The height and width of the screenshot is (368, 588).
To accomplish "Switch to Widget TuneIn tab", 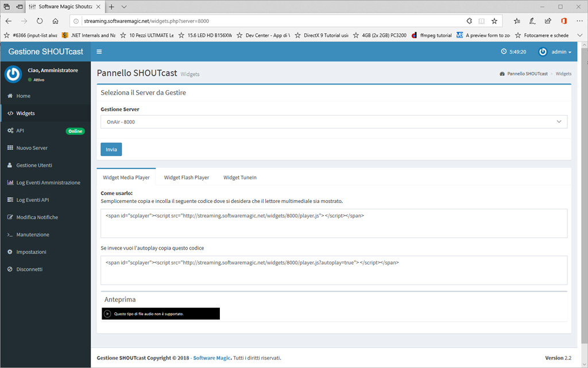I will point(240,177).
